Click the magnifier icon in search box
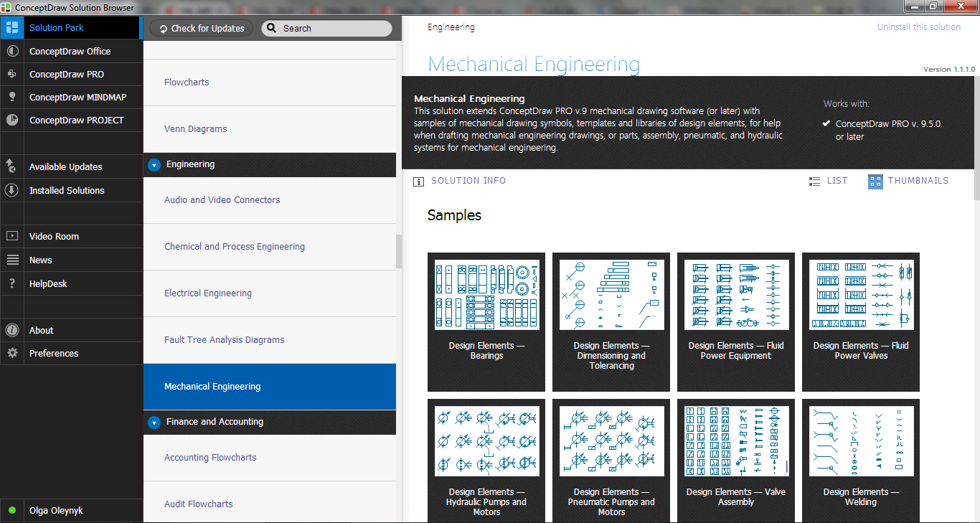Image resolution: width=980 pixels, height=523 pixels. (272, 29)
